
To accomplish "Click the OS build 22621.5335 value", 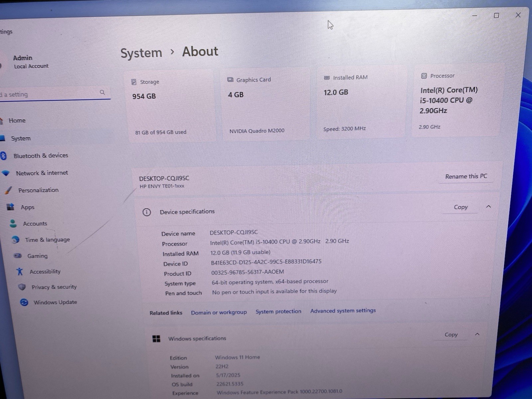I will pos(230,384).
